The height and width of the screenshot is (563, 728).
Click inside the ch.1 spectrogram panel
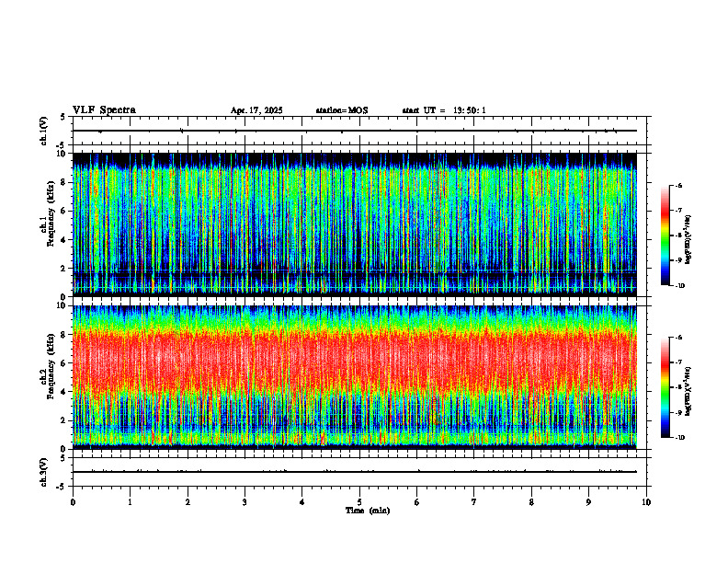point(354,224)
